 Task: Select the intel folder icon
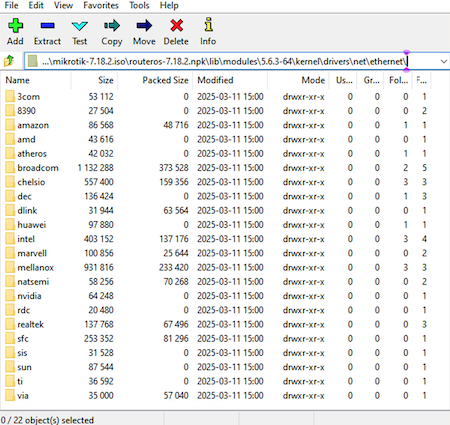pos(10,239)
